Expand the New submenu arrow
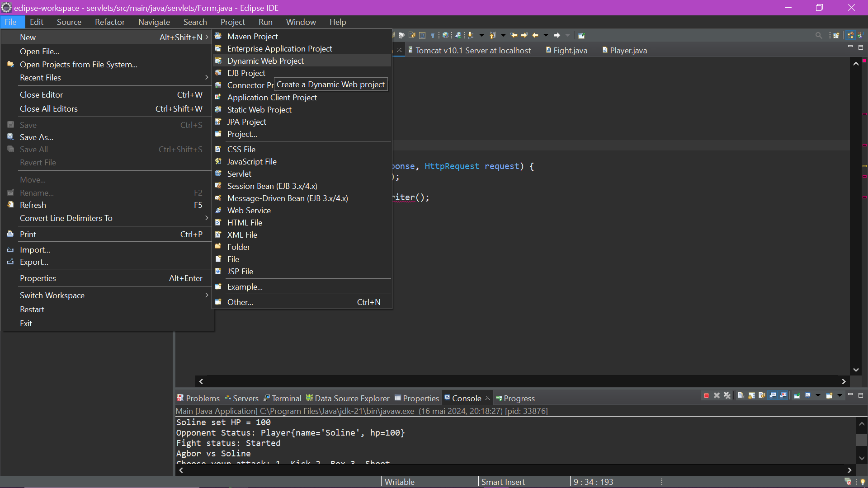 (x=207, y=37)
